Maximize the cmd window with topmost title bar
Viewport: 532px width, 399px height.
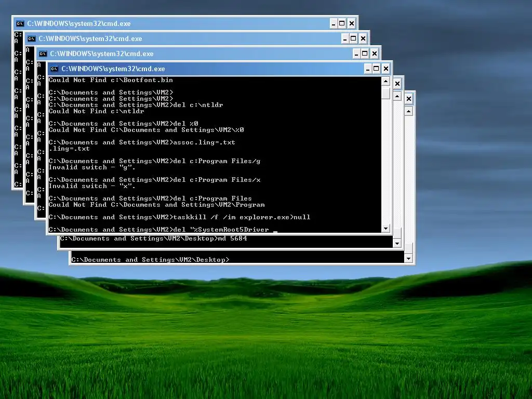coord(342,23)
